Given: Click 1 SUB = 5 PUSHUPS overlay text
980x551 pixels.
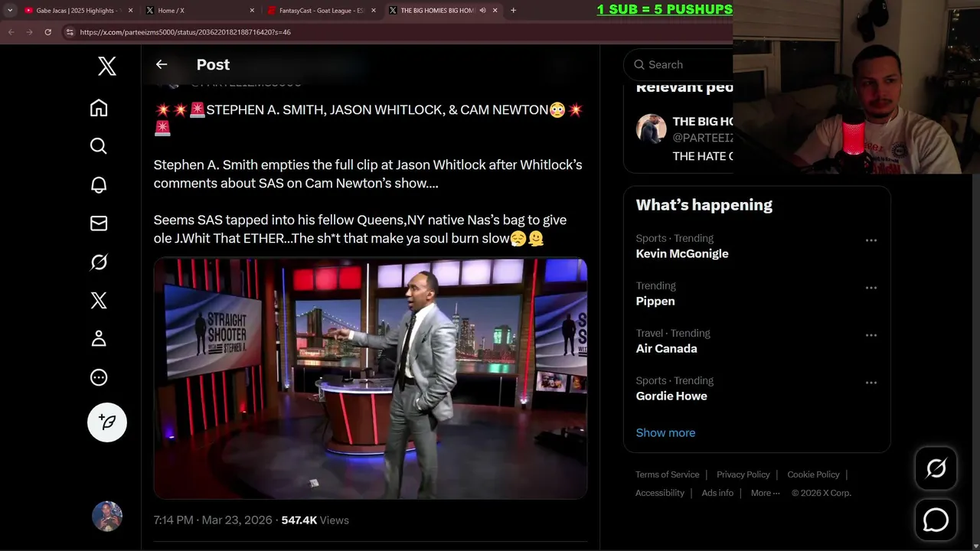Looking at the screenshot, I should coord(665,9).
